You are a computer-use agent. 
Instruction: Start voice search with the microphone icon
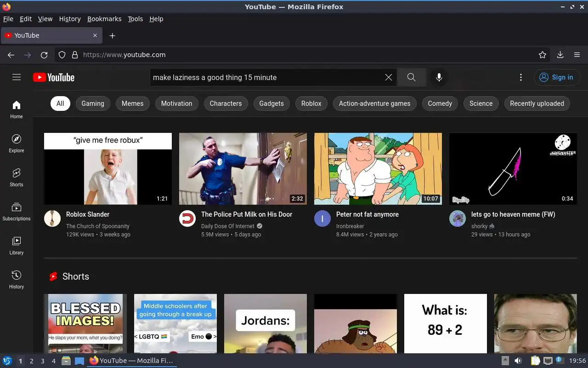coord(439,77)
